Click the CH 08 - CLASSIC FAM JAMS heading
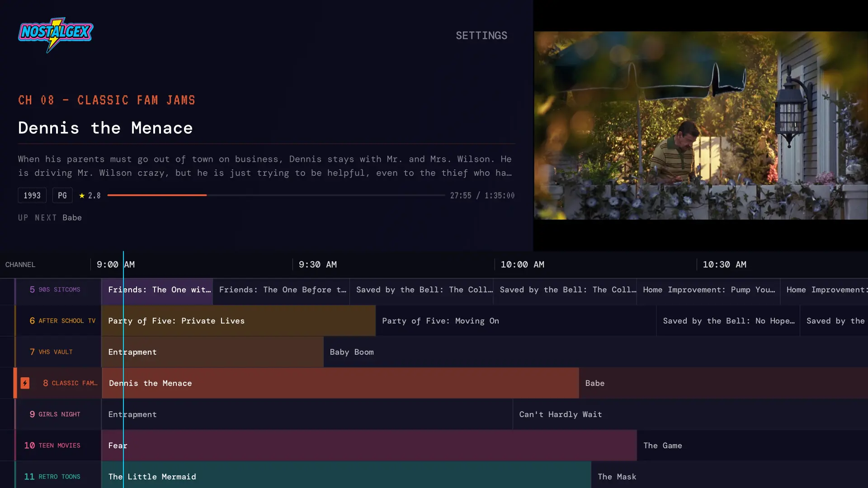The height and width of the screenshot is (488, 868). click(x=107, y=100)
